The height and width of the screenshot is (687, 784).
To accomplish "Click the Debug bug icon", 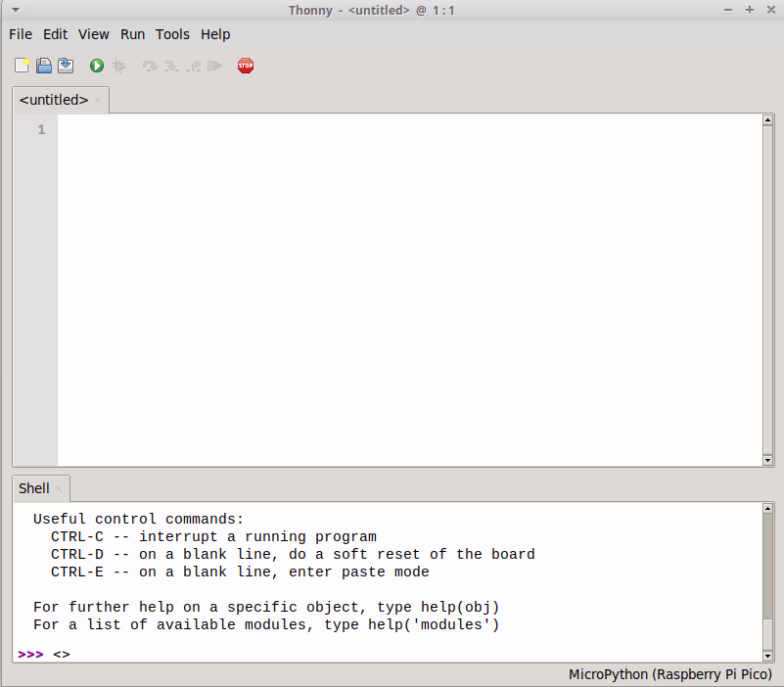I will [118, 66].
